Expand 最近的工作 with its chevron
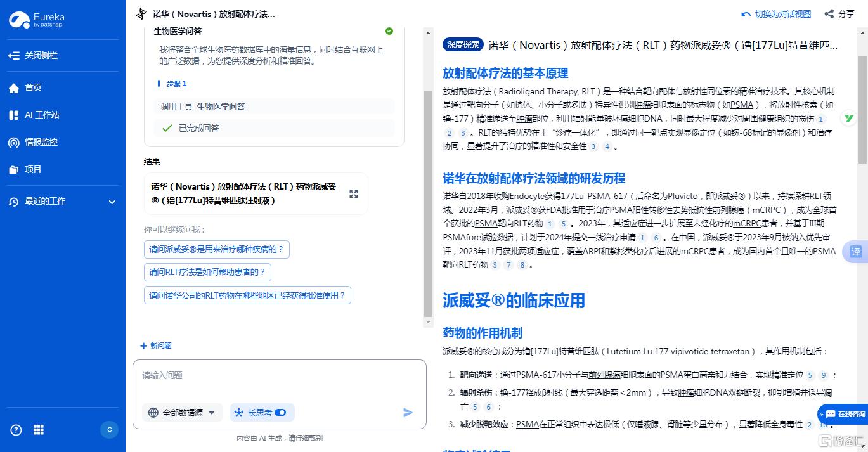 112,202
